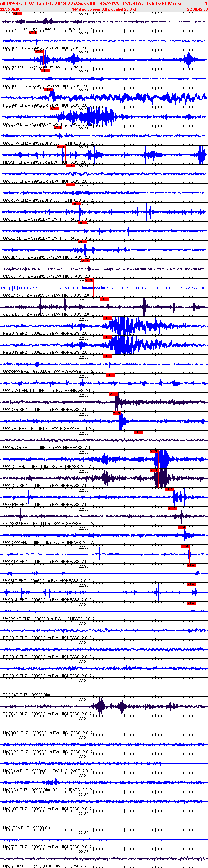Click the coordinates 45.2422 -121.3167
208x868 pixels.
coord(122,3)
